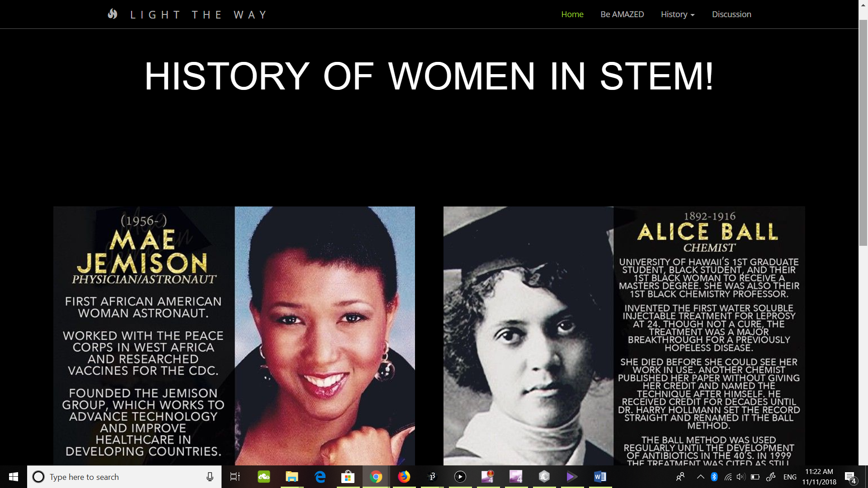Open the Discussion page link
Screen dimensions: 868x488
click(731, 14)
